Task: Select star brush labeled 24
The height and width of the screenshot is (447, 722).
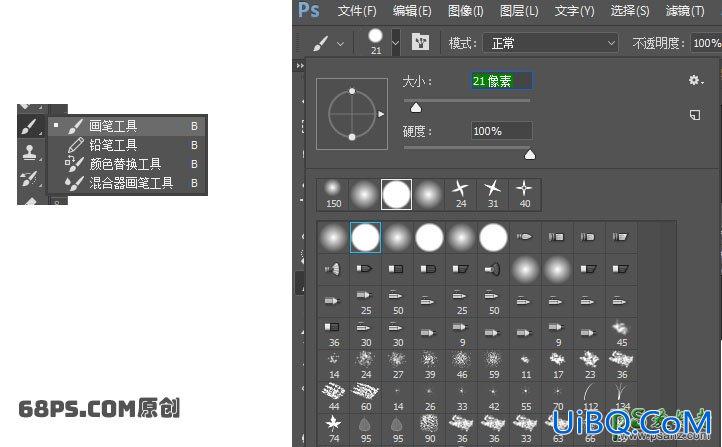Action: [460, 194]
